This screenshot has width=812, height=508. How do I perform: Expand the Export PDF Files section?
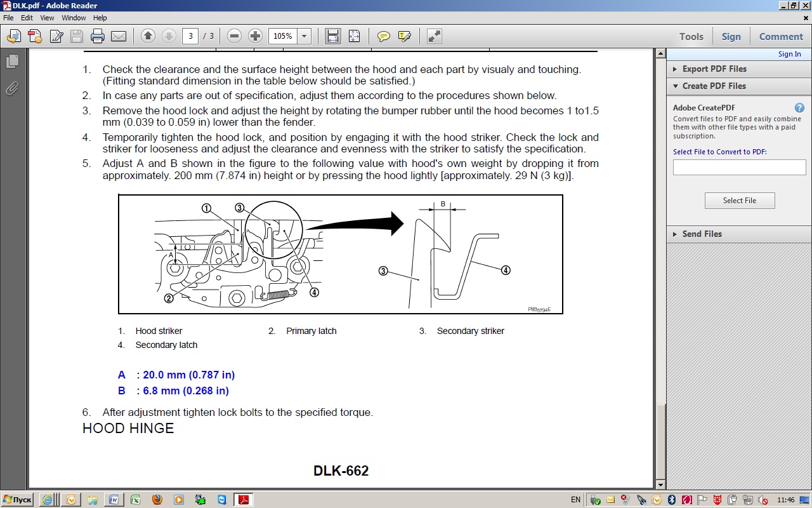tap(714, 69)
